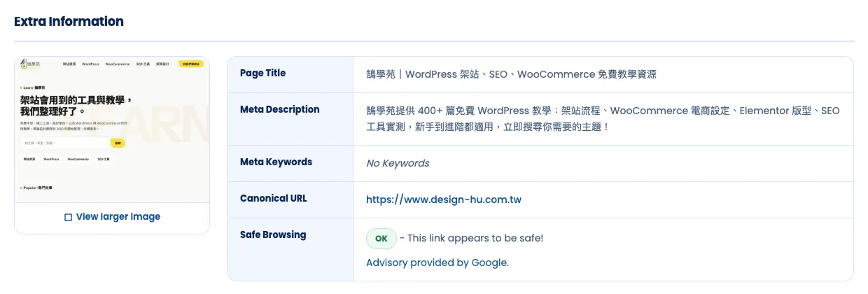Viewport: 868px width, 294px height.
Task: Select the Meta Description row label
Action: (x=279, y=110)
